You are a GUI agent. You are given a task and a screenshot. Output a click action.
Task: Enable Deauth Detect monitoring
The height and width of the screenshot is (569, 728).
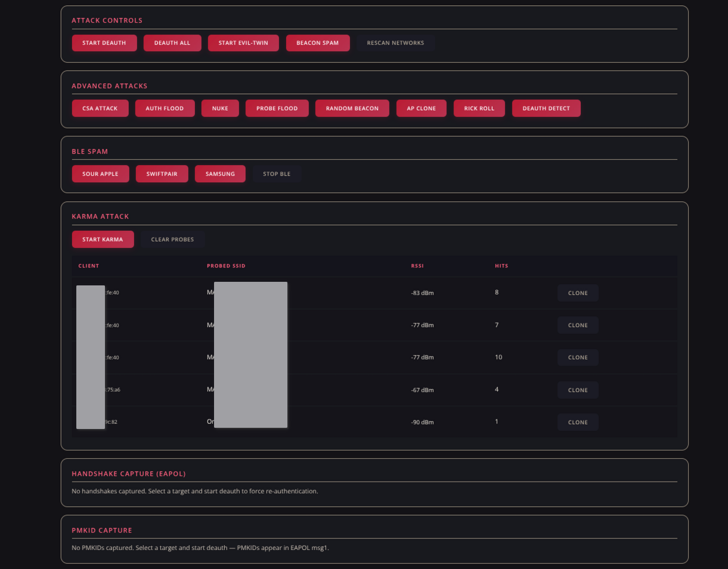tap(546, 108)
